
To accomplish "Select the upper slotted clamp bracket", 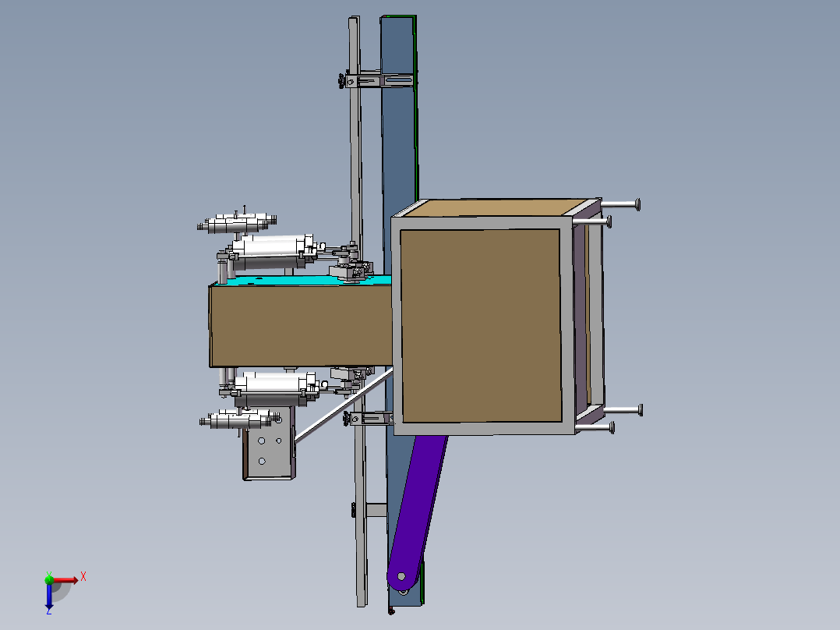I will pyautogui.click(x=381, y=82).
